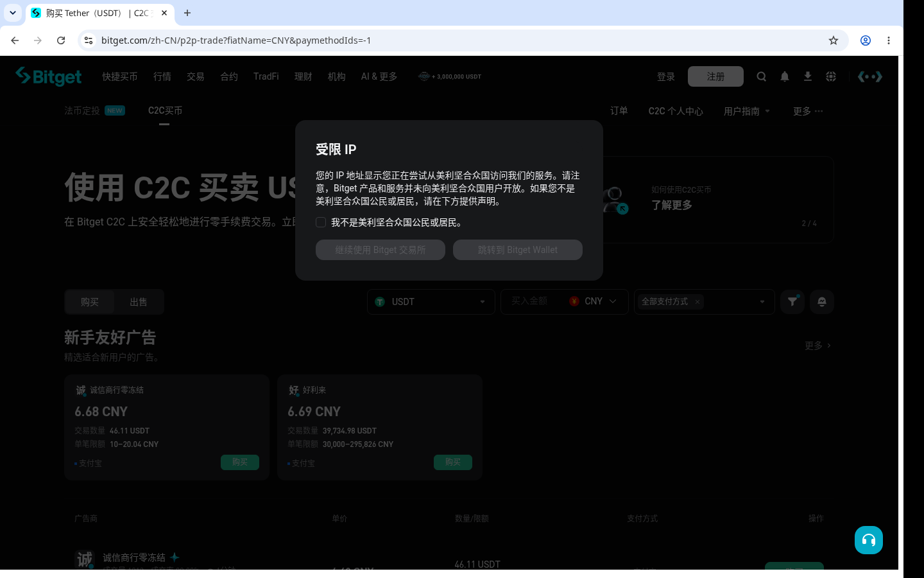The image size is (924, 578).
Task: Select the 购买 tab
Action: (90, 302)
